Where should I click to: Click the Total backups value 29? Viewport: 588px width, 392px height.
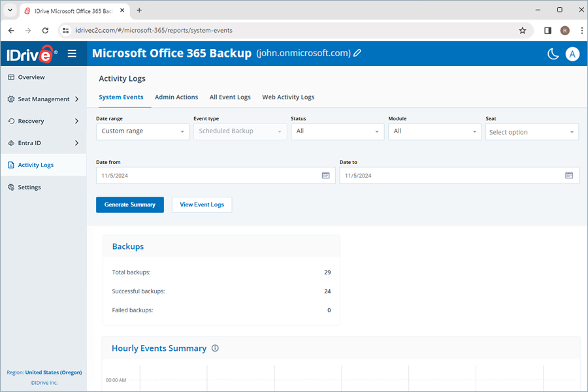(x=327, y=272)
